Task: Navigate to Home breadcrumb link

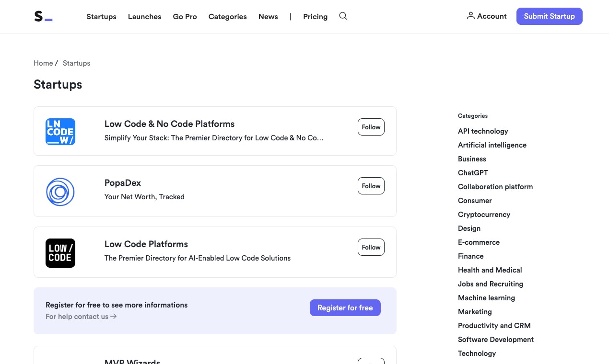Action: pos(43,63)
